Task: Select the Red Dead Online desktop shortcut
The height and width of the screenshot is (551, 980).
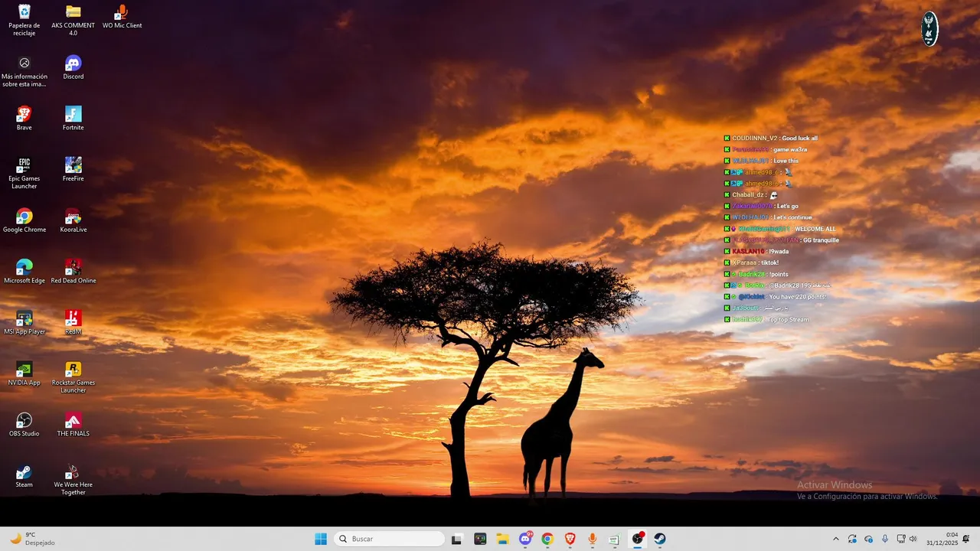Action: click(73, 272)
